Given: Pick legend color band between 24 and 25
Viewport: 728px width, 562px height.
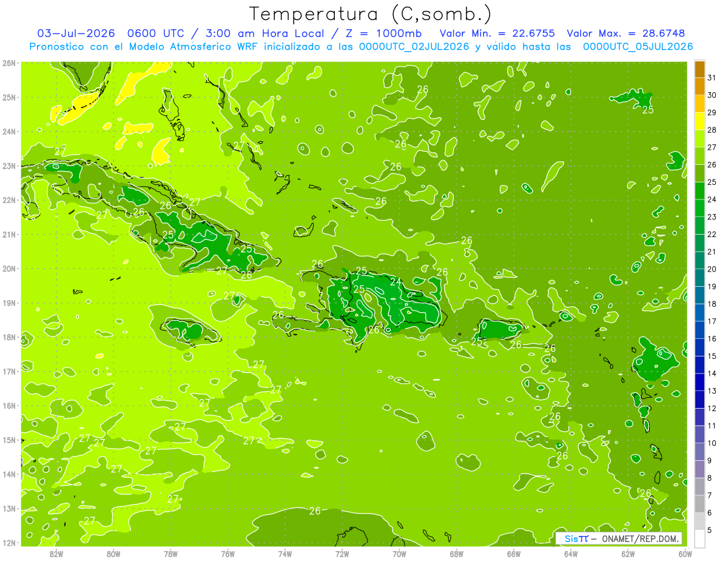Looking at the screenshot, I should pos(699,190).
